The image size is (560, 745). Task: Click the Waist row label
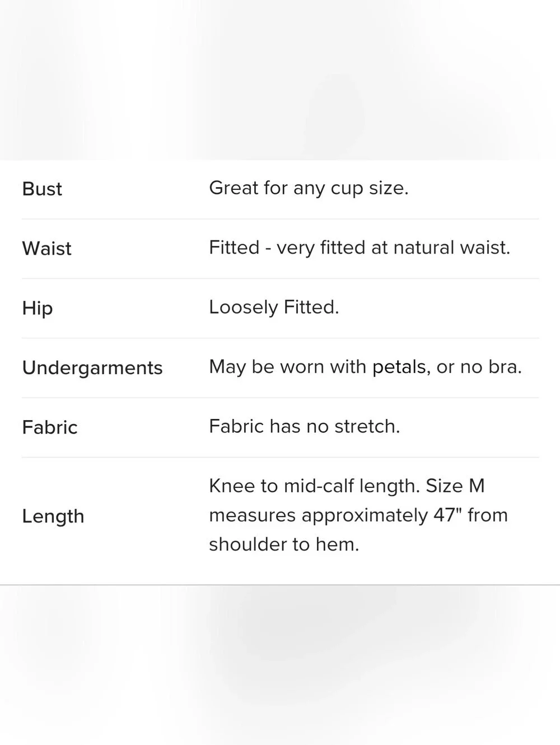tap(47, 248)
